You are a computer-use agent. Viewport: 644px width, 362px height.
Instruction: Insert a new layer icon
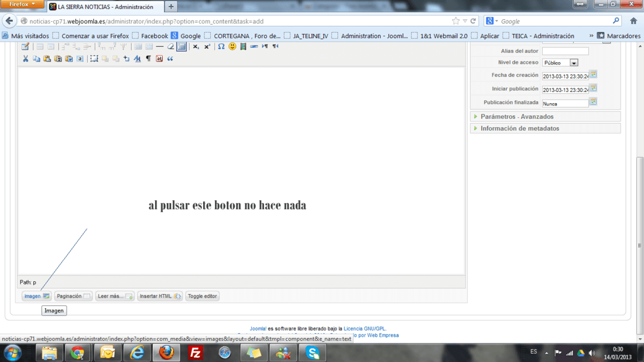pyautogui.click(x=94, y=59)
